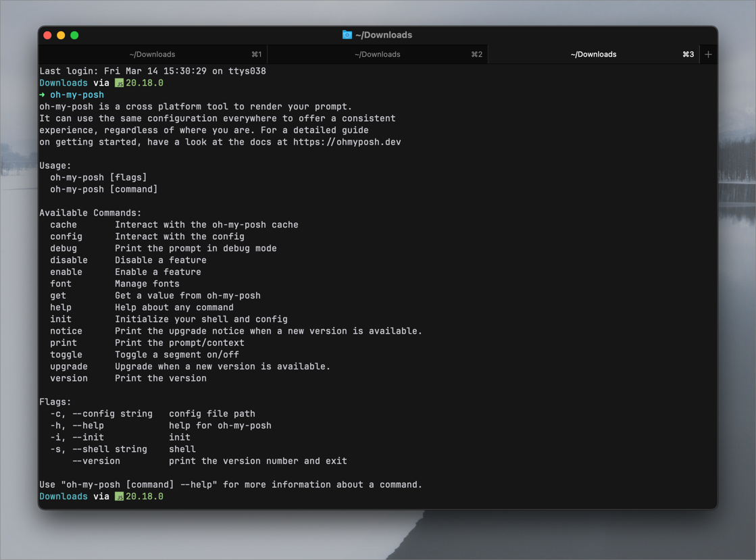This screenshot has height=560, width=756.
Task: Click the "toggle" command name
Action: [x=66, y=355]
